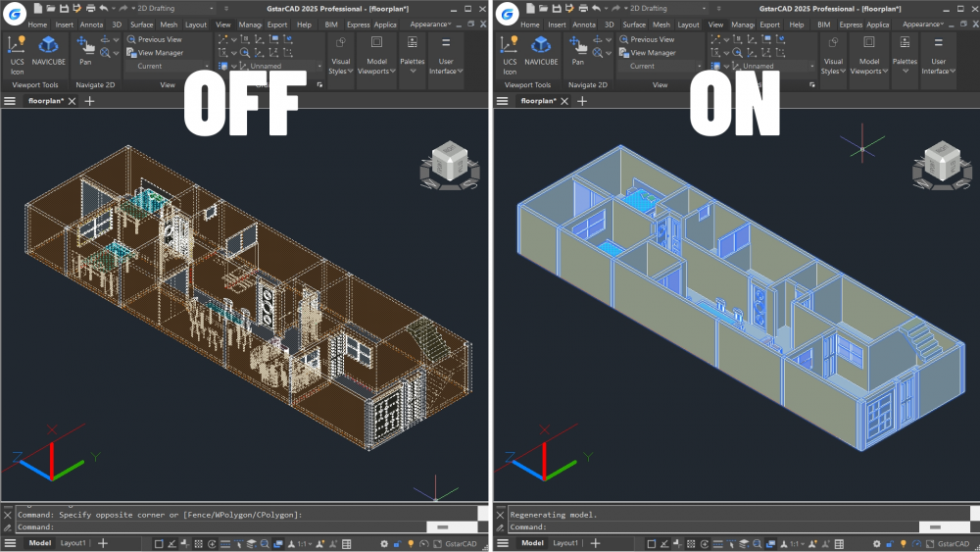Click the save icon in right window toolbar
The height and width of the screenshot is (552, 980).
coord(555,9)
